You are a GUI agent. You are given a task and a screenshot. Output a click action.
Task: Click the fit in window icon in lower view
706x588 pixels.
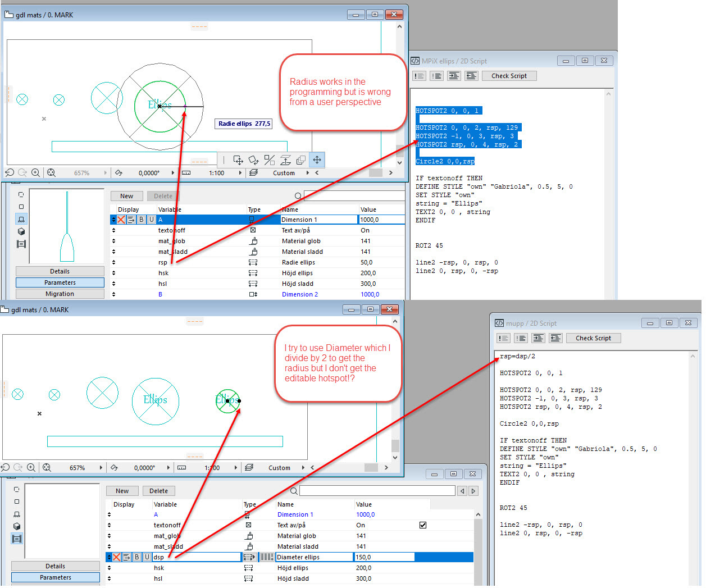tap(47, 468)
